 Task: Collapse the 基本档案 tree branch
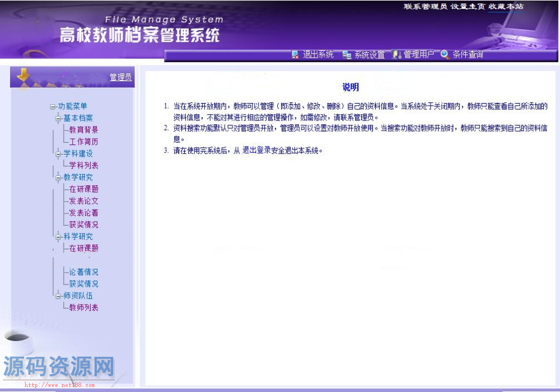58,118
